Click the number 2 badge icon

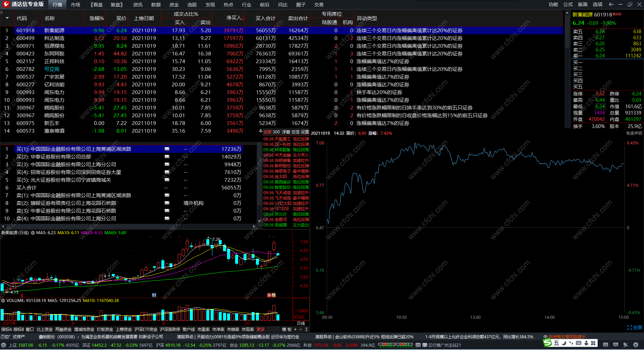click(425, 345)
